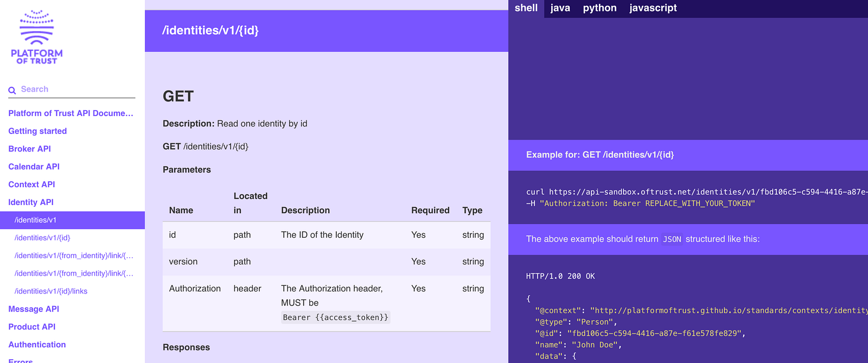Click the Platform of Trust logo
The height and width of the screenshot is (363, 868).
coord(37,37)
